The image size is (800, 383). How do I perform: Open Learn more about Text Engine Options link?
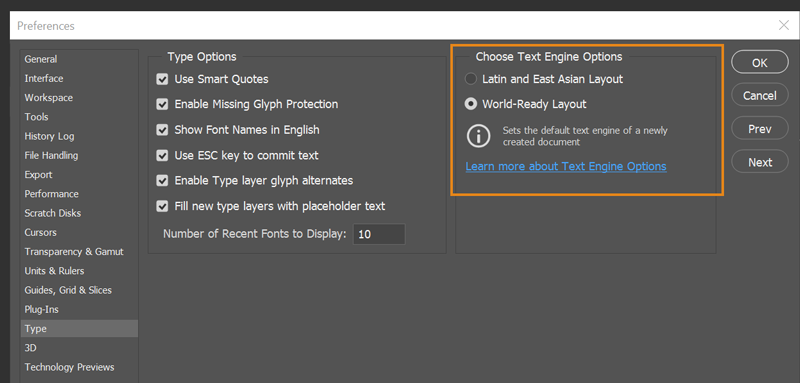[x=566, y=166]
